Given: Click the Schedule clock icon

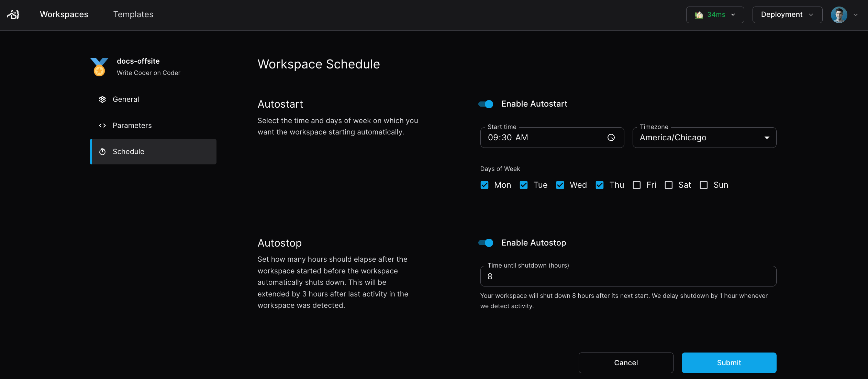Looking at the screenshot, I should [x=103, y=151].
